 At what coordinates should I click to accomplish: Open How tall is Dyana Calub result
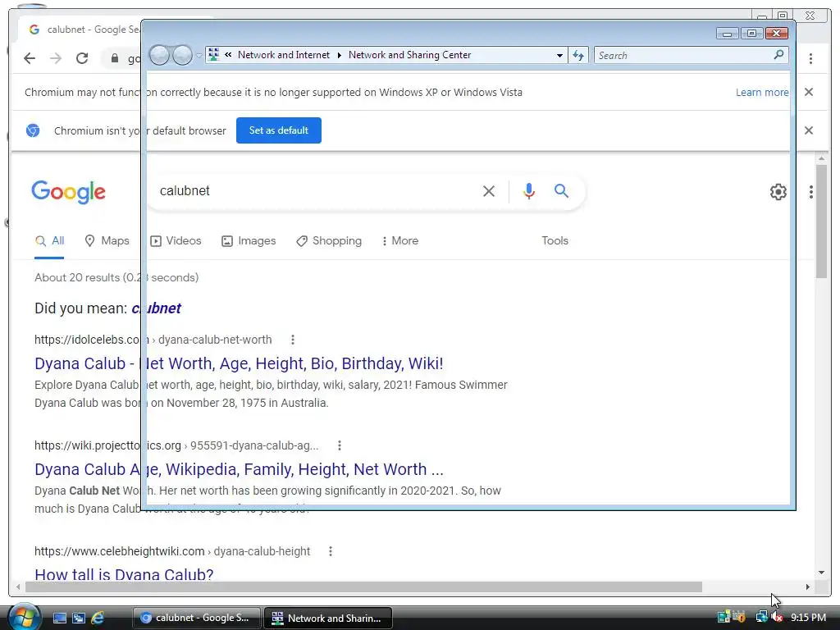124,575
